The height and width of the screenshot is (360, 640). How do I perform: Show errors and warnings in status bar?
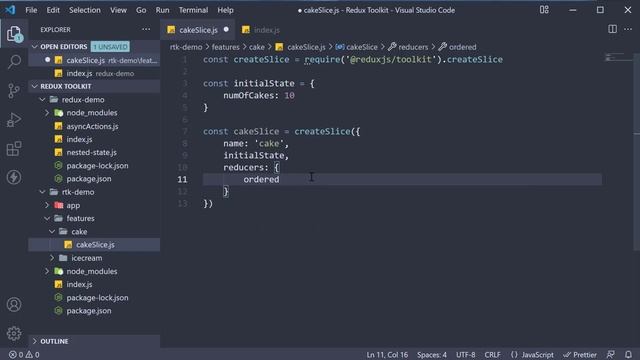pyautogui.click(x=24, y=354)
